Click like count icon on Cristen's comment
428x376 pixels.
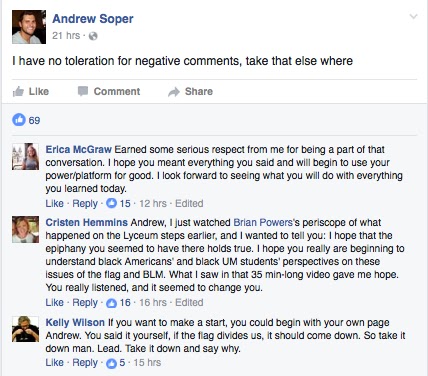click(x=111, y=303)
